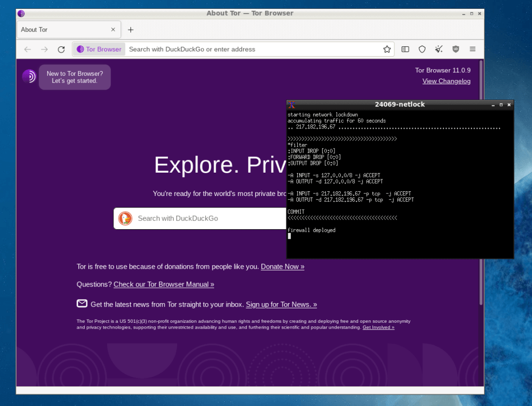Click the Tor Browser title bar onion icon
The image size is (532, 406).
pos(21,14)
